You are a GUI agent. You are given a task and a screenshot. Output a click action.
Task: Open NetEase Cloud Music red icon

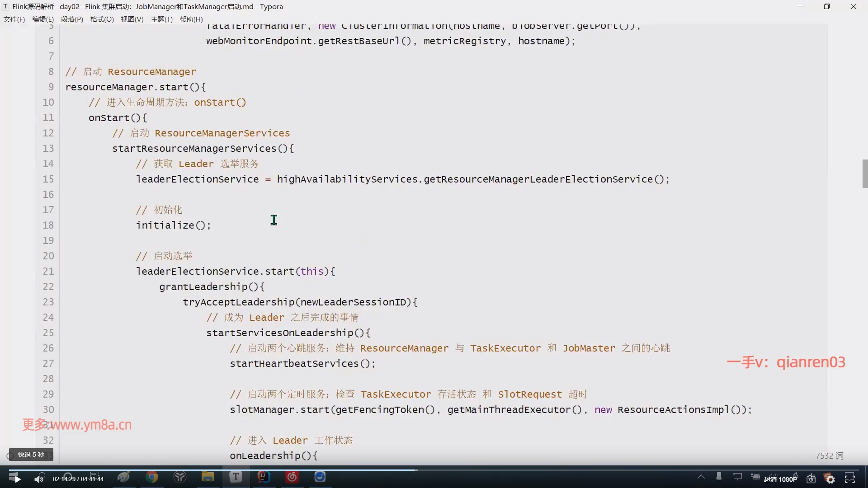(x=292, y=477)
